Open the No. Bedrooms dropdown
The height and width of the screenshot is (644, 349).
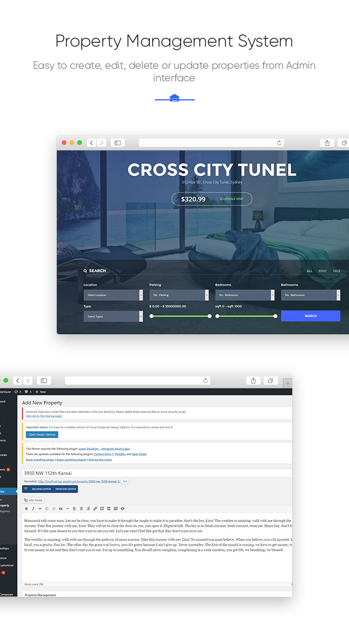pos(245,295)
